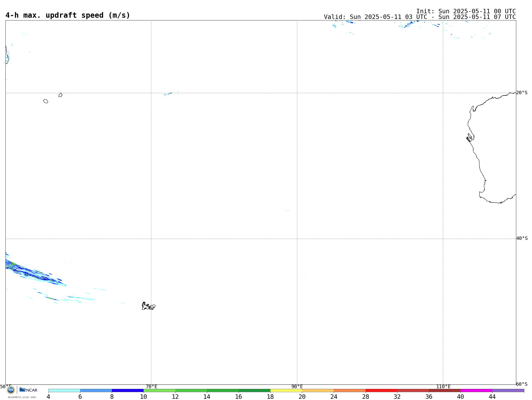Click the '4-h max. updraft speed (m/s)' title
Viewport: 532px width, 400px height.
(x=68, y=15)
